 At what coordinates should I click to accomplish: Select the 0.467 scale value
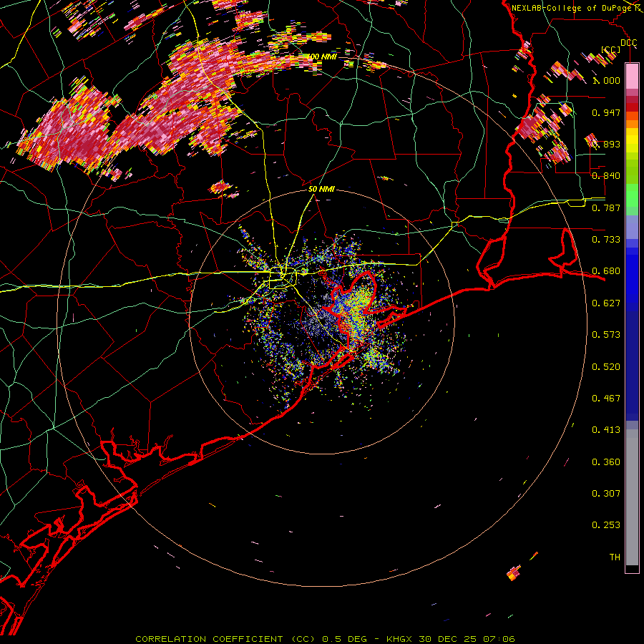pos(606,399)
